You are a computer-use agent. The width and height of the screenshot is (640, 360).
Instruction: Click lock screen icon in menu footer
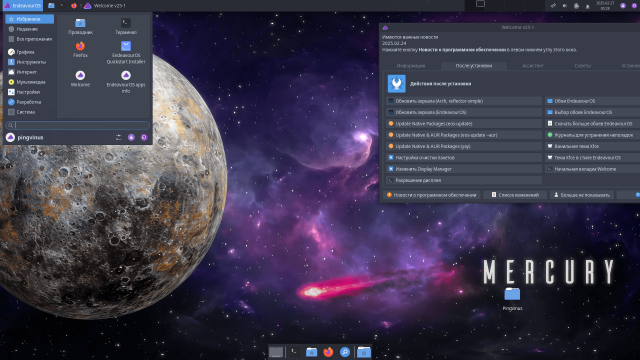coord(131,138)
